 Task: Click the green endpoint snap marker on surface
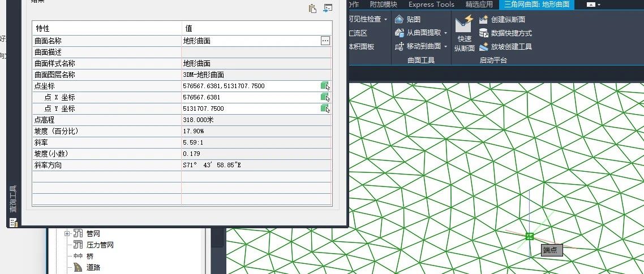pos(530,236)
